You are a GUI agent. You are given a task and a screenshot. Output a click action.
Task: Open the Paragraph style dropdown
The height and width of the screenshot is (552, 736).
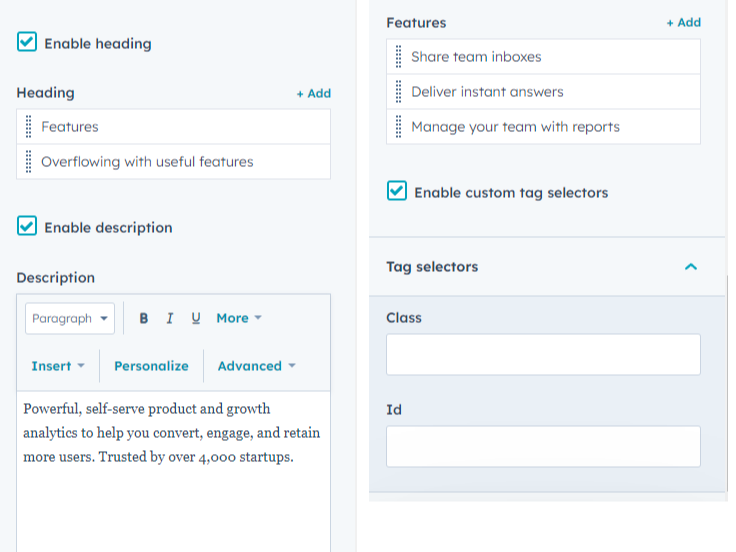point(70,318)
